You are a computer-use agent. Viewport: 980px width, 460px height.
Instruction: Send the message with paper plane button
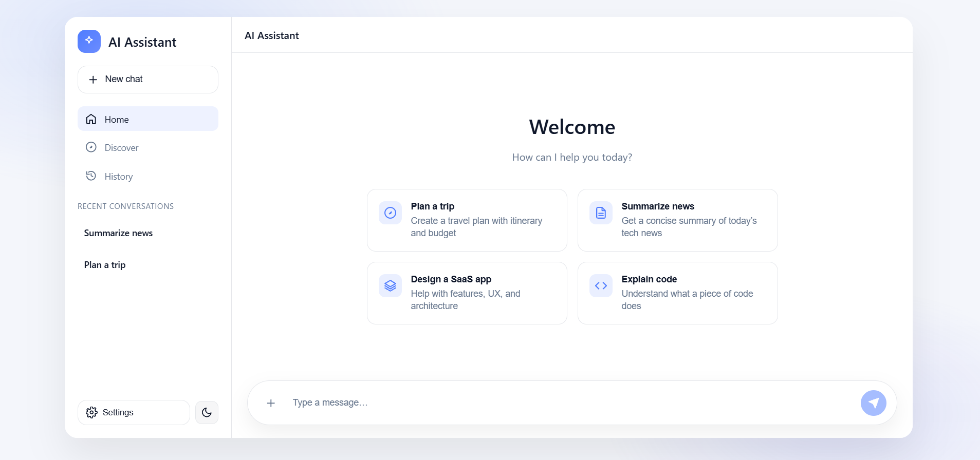[873, 403]
